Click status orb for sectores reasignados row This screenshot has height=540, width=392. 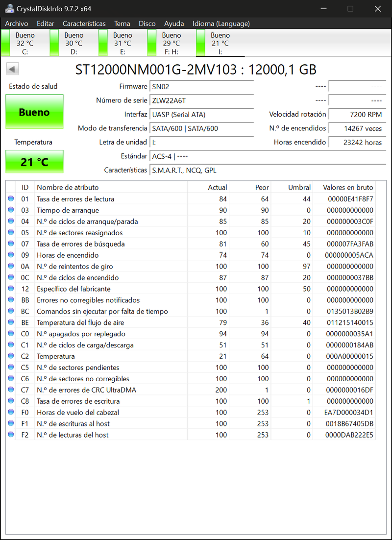click(x=11, y=232)
